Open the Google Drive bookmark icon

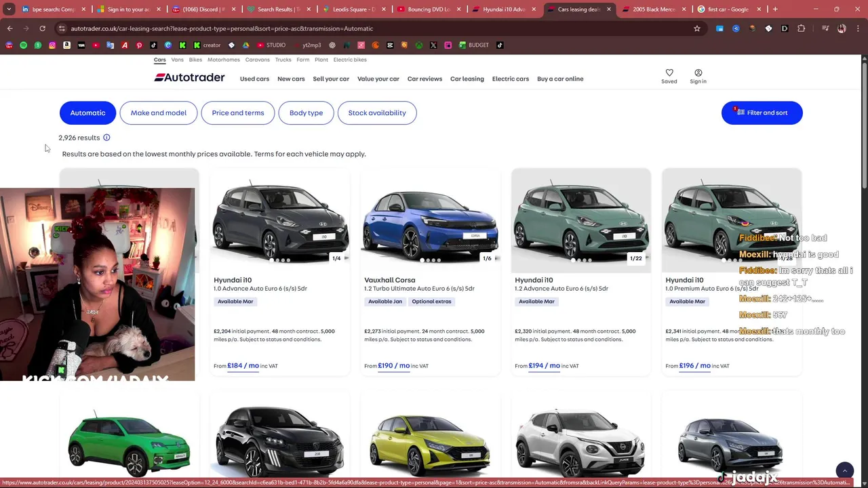[245, 45]
